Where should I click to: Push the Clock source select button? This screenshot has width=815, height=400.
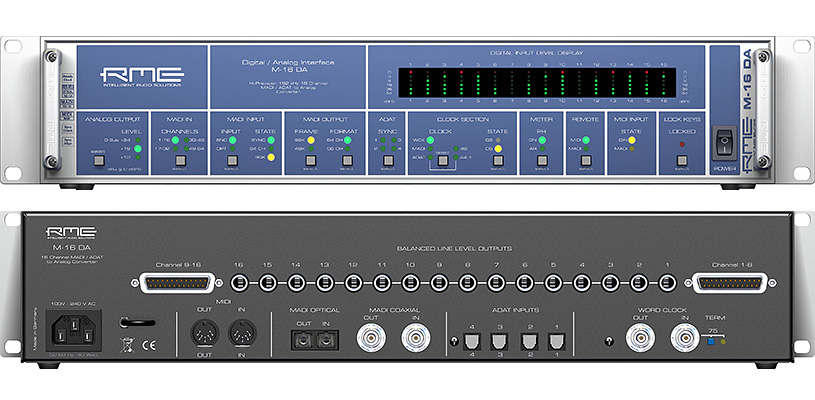coord(443,161)
